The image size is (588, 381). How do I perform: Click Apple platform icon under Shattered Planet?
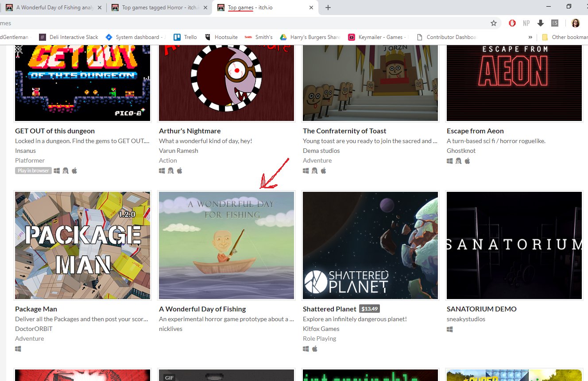click(315, 349)
